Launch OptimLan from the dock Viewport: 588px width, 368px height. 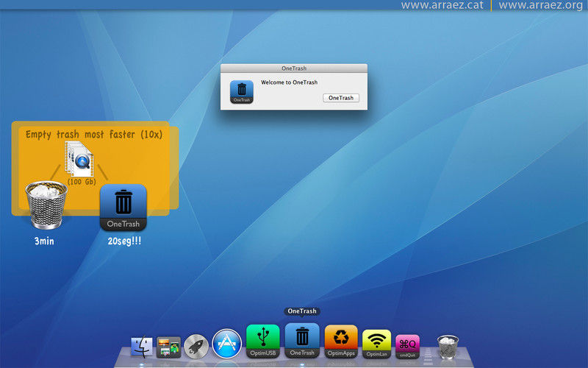click(376, 344)
